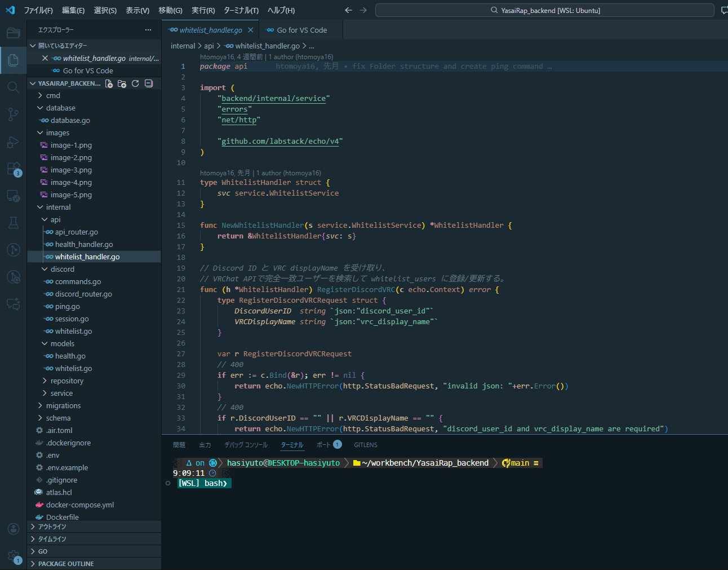Screen dimensions: 728x570
Task: Collapse all folders in the Explorer
Action: (148, 83)
